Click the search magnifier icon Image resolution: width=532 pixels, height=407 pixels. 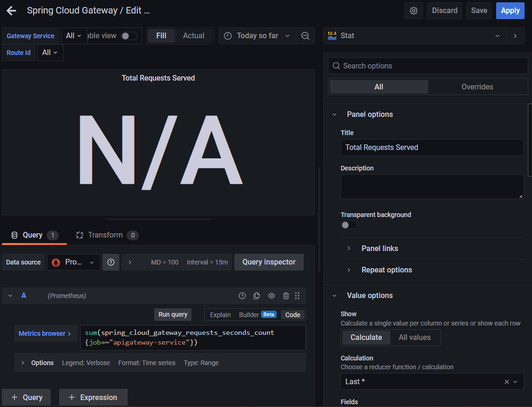pyautogui.click(x=336, y=66)
